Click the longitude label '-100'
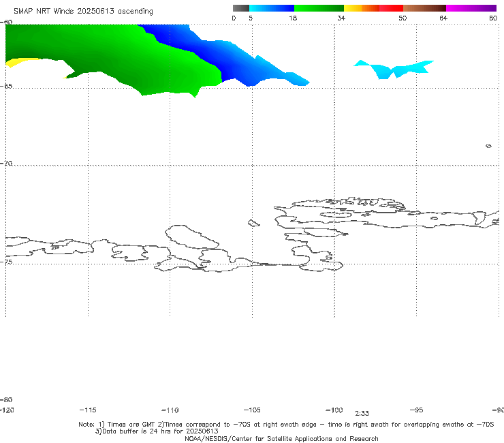Image resolution: width=504 pixels, height=443 pixels. click(x=334, y=410)
